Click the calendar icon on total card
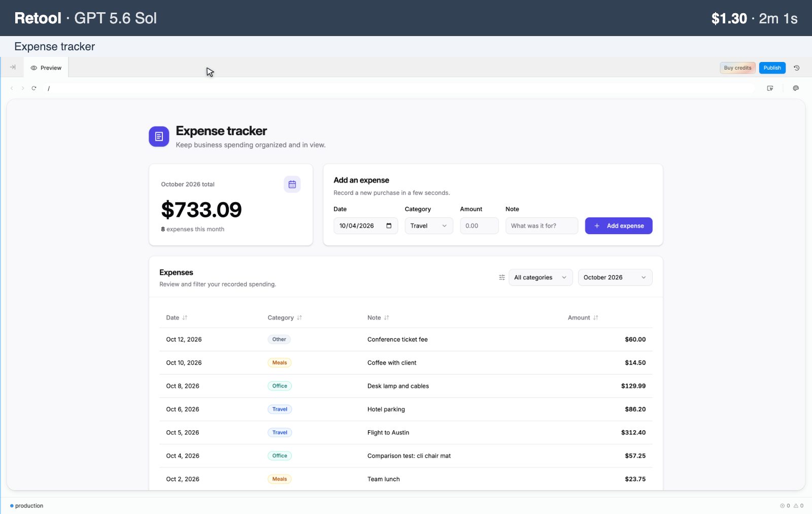Screen dimensions: 812x514 click(x=292, y=184)
